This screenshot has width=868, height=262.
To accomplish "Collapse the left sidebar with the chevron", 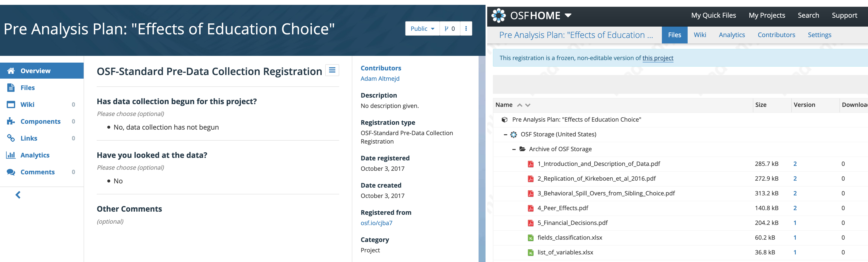I will 18,194.
